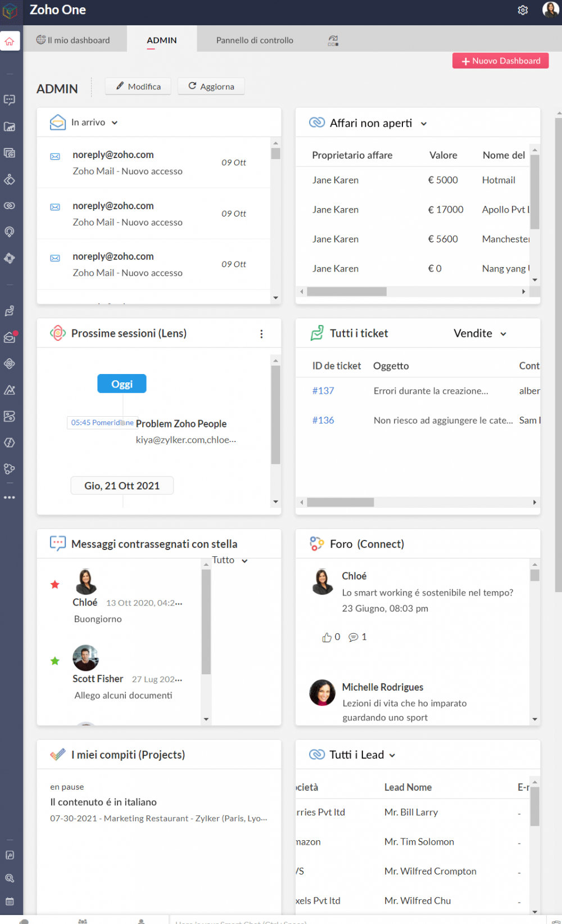Click the Zoho One logo icon
Image resolution: width=562 pixels, height=924 pixels.
10,11
